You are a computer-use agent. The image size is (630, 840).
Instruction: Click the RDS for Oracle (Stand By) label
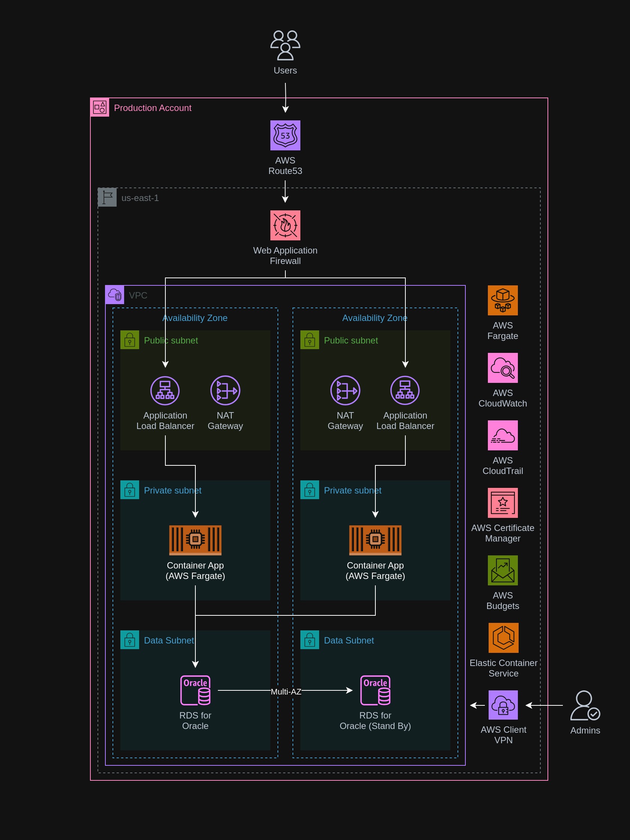tap(375, 720)
